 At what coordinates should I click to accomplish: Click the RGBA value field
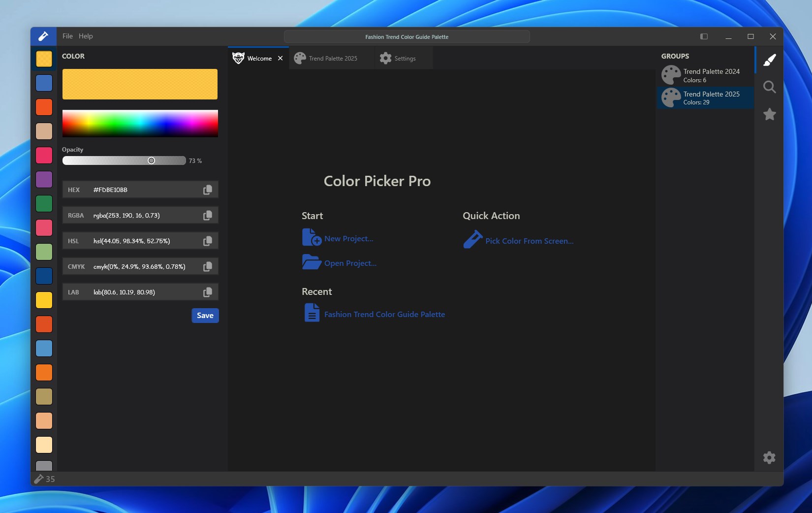click(x=140, y=215)
